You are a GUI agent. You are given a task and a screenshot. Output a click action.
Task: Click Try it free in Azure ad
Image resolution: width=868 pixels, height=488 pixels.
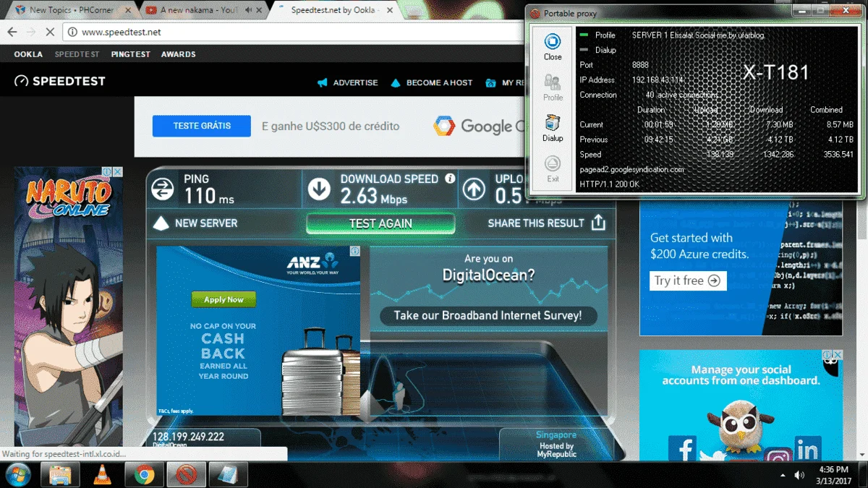[x=688, y=281]
